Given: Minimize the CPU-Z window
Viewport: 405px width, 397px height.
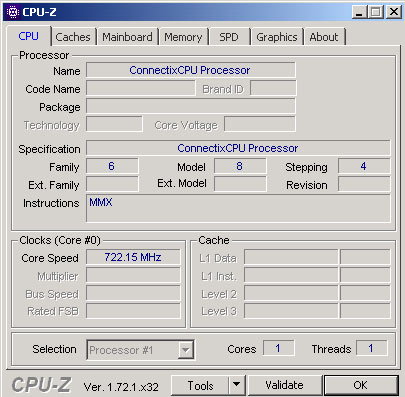Looking at the screenshot, I should pos(359,12).
